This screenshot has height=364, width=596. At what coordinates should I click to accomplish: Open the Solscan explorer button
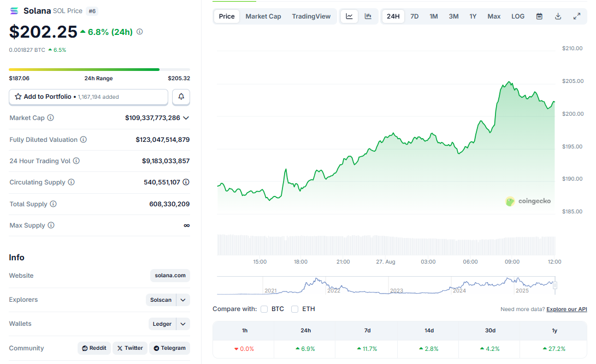161,300
